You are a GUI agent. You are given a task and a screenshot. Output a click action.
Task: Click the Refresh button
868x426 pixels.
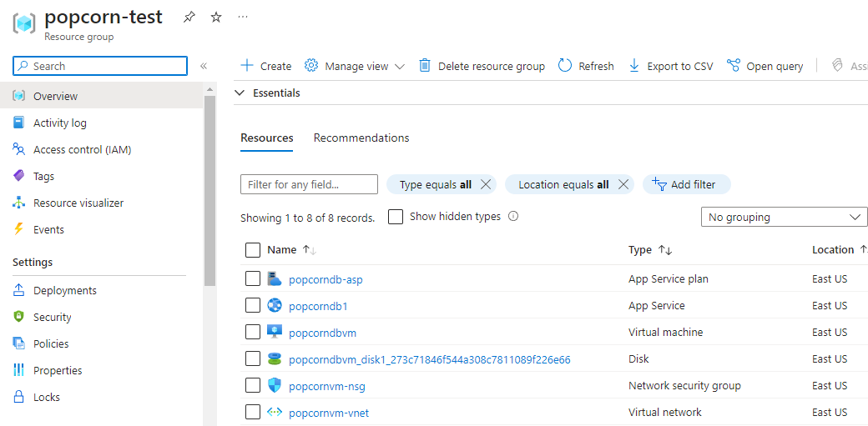(586, 66)
